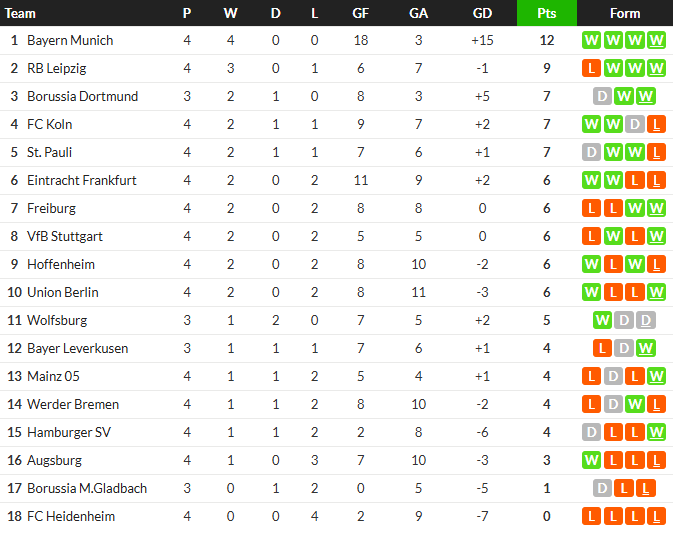Open the Eintracht Frankfurt team page
This screenshot has height=538, width=673.
(82, 181)
